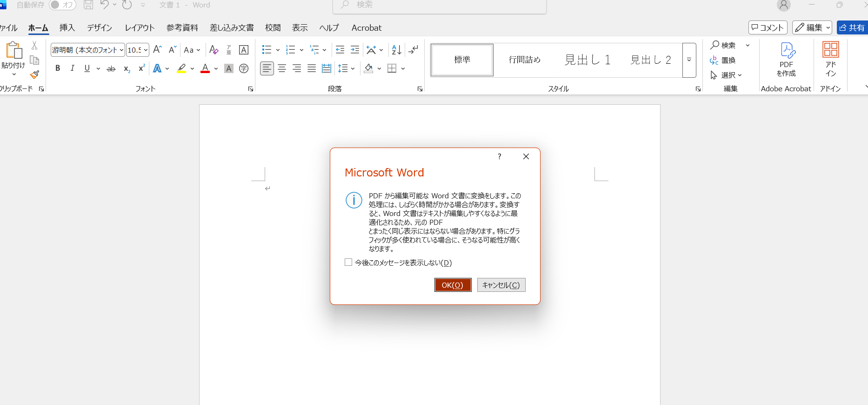Viewport: 868px width, 405px height.
Task: Open the デザイン tab
Action: (x=100, y=27)
